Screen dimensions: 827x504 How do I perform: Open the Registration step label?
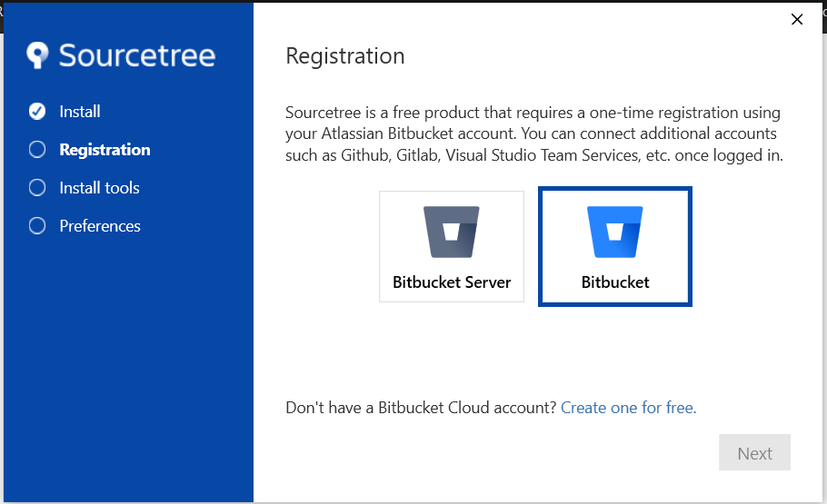tap(105, 150)
